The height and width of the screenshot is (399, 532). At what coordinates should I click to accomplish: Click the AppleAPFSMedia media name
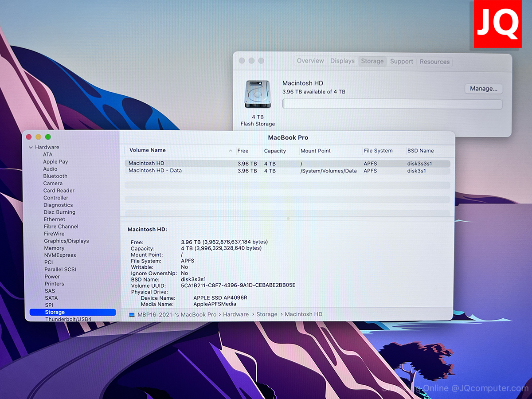(215, 304)
